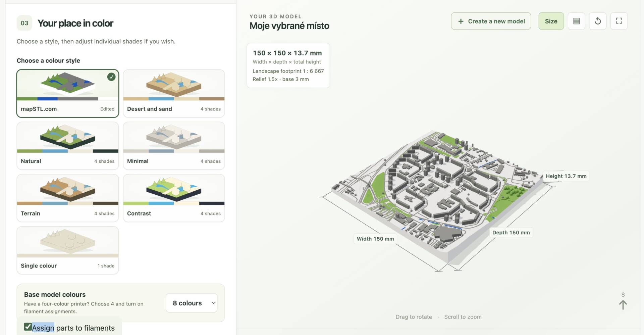Reset the 3D view rotation
Viewport: 644px width, 335px height.
(597, 21)
